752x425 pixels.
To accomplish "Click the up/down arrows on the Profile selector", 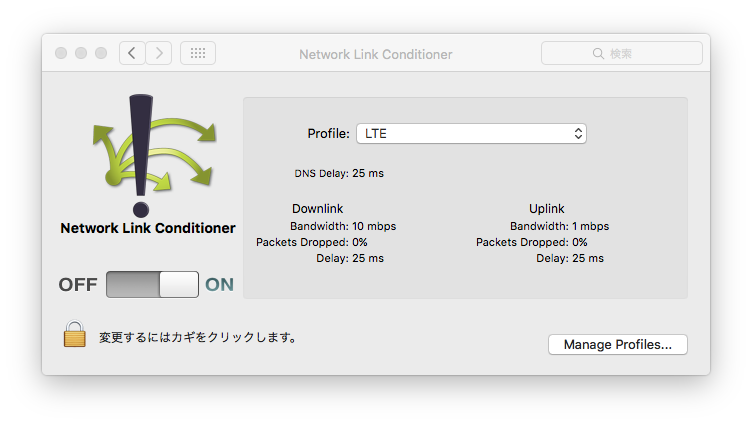I will (x=578, y=133).
